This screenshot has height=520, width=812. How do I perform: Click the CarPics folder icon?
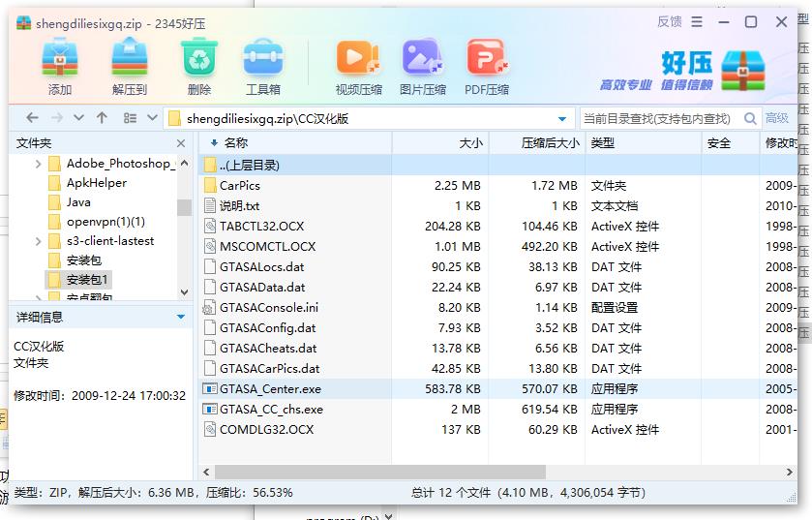pos(210,185)
